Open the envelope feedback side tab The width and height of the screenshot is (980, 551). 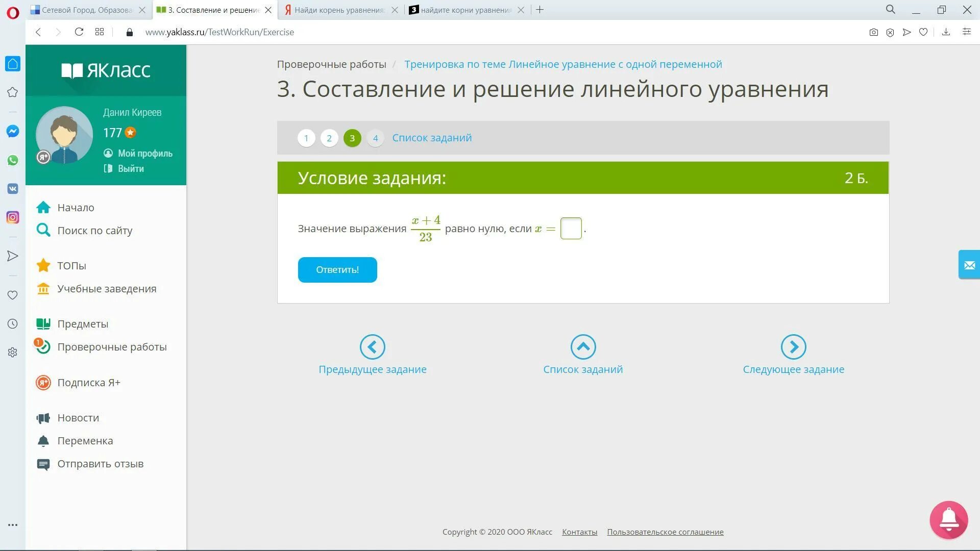(969, 265)
